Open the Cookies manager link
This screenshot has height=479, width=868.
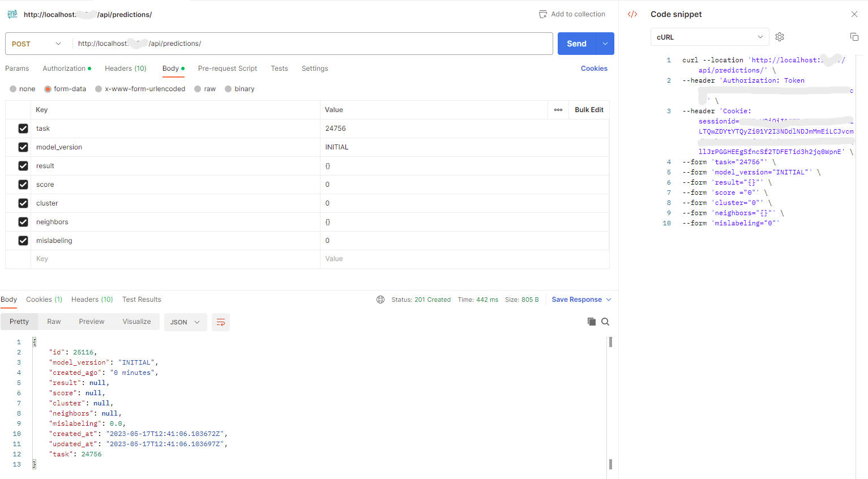click(x=594, y=68)
